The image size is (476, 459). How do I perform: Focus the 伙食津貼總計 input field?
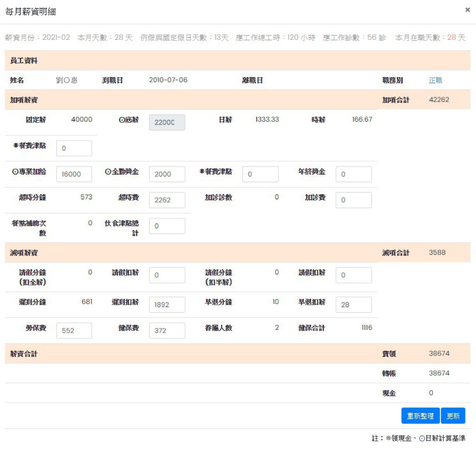167,226
